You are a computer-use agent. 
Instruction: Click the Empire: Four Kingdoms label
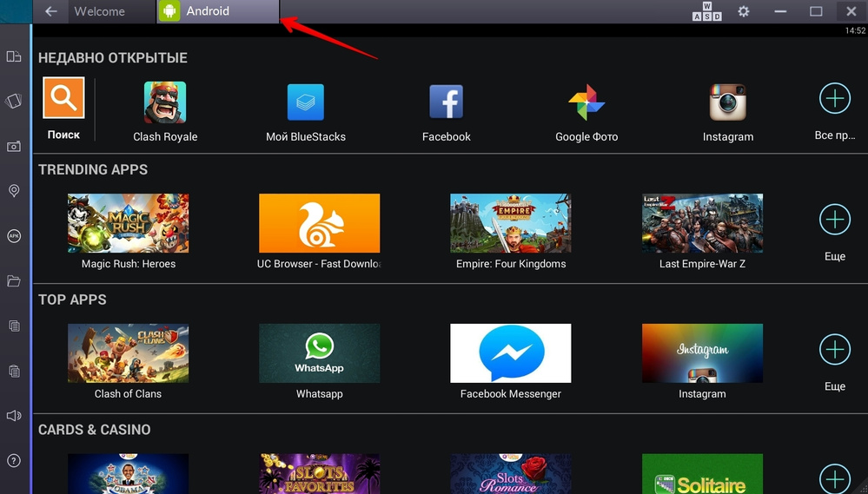tap(511, 264)
